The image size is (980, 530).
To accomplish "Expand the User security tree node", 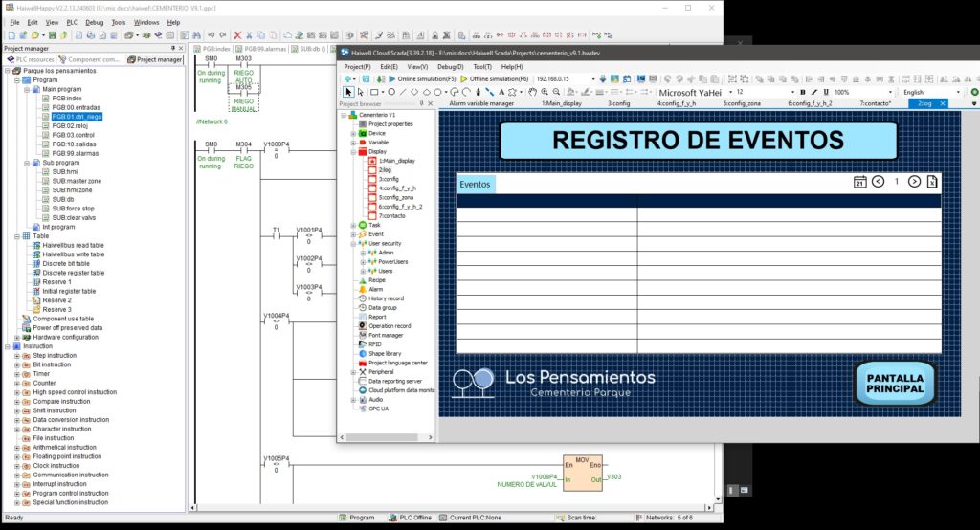I will pyautogui.click(x=352, y=243).
